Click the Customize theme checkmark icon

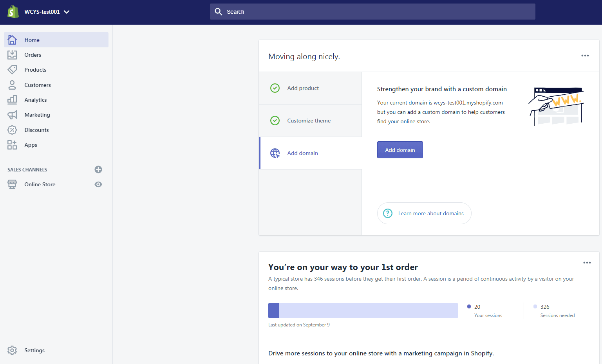pyautogui.click(x=275, y=121)
